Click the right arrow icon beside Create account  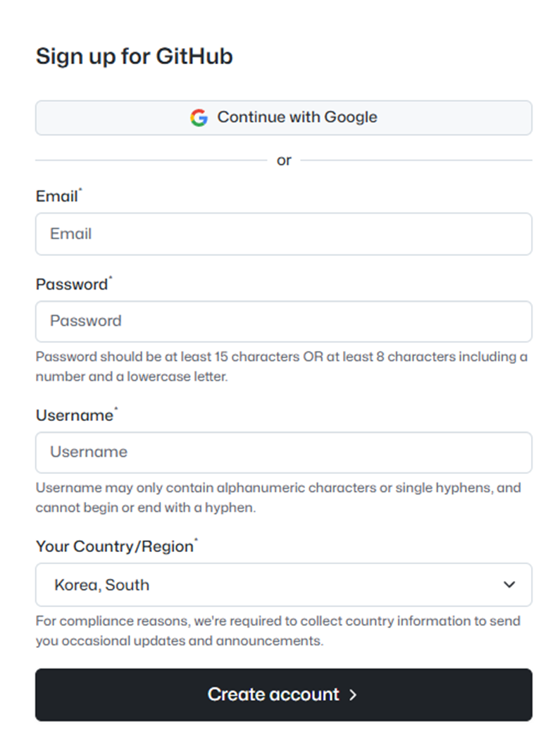[x=353, y=694]
